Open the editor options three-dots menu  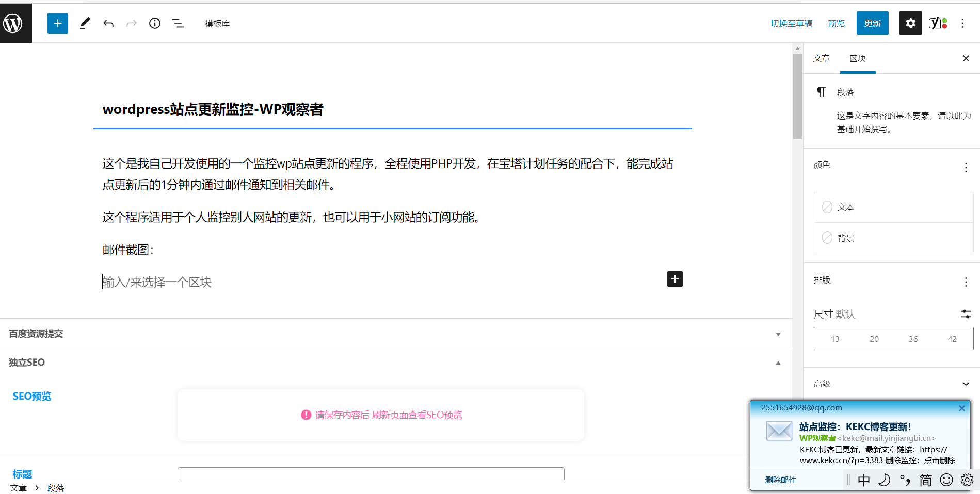[x=962, y=23]
